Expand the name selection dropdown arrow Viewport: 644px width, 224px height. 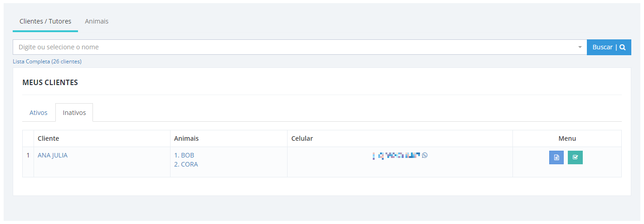[x=580, y=47]
